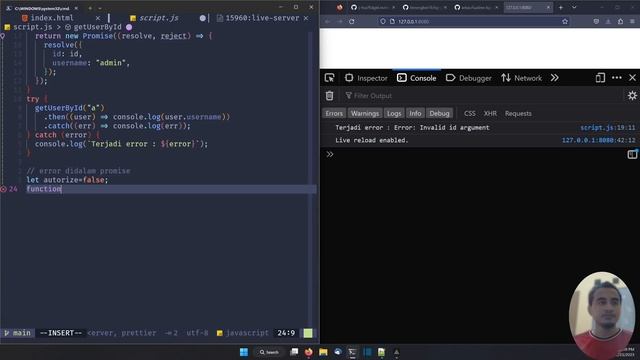Toggle the CSS filter
The image size is (640, 360).
(x=470, y=113)
